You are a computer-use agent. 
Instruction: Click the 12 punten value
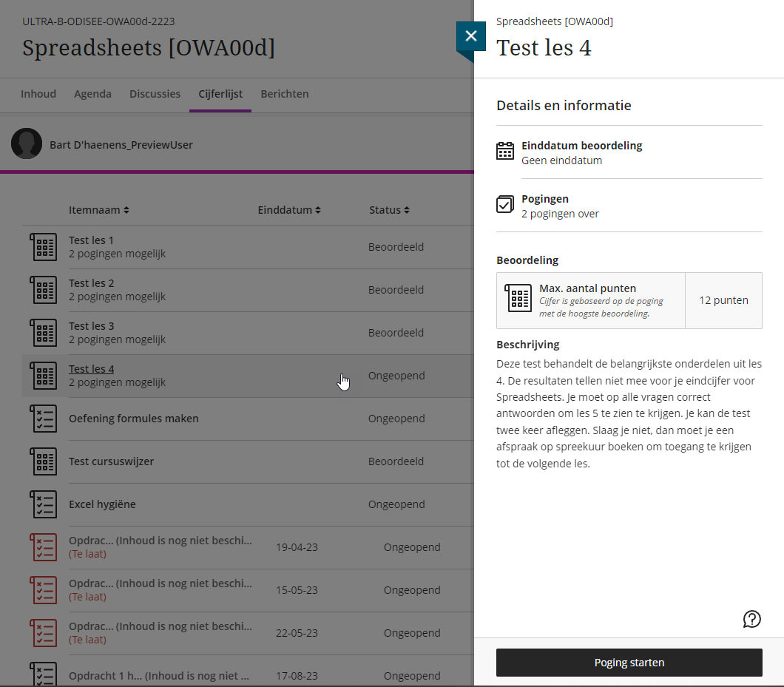(x=723, y=300)
